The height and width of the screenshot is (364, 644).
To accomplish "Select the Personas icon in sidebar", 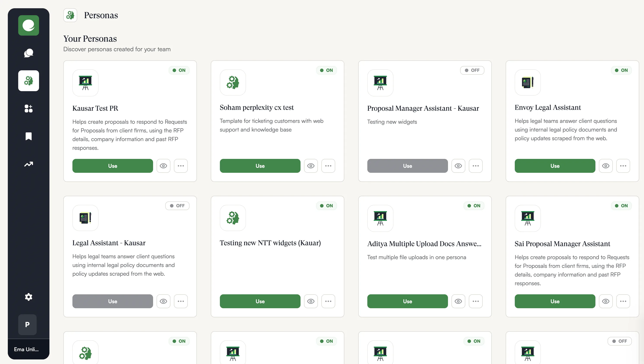I will [x=28, y=81].
